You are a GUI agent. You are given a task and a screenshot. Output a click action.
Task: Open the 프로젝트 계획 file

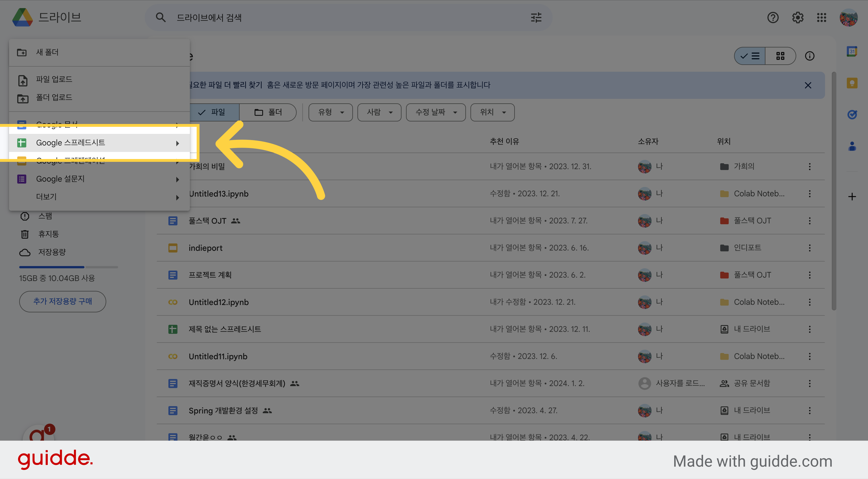[x=210, y=275]
